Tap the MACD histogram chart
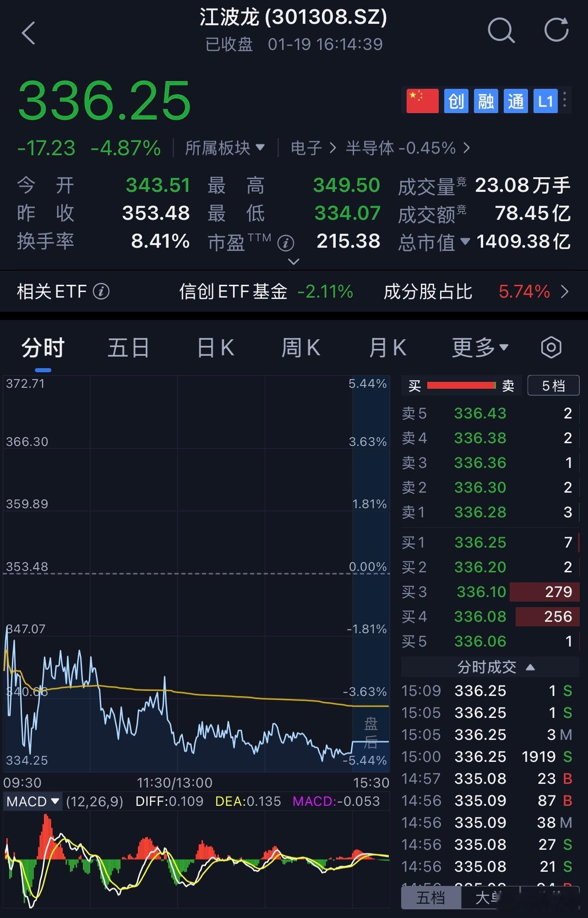 pyautogui.click(x=197, y=860)
